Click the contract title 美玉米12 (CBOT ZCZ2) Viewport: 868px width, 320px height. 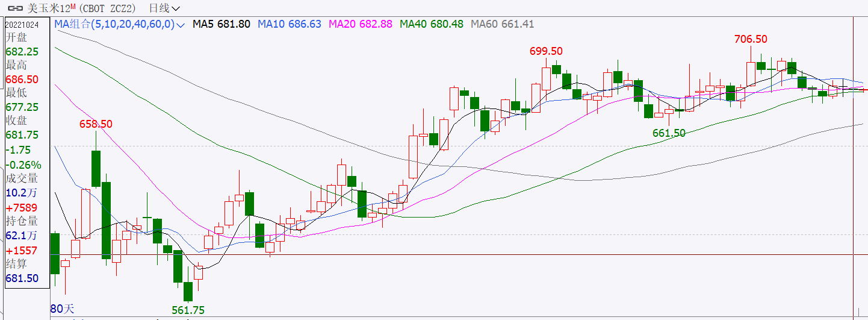tap(82, 8)
